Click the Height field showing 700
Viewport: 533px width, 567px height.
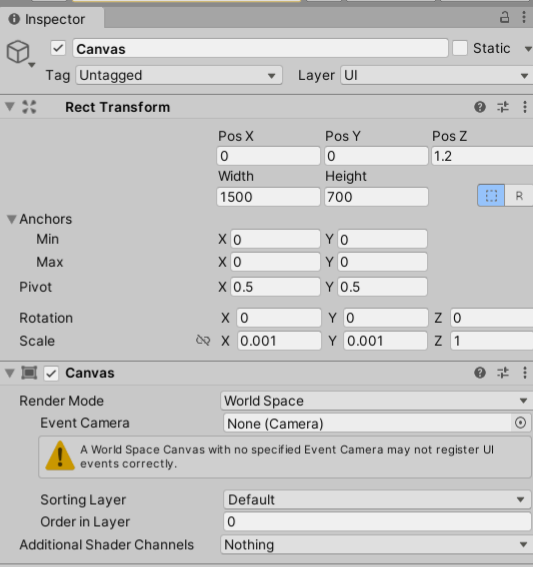[376, 197]
